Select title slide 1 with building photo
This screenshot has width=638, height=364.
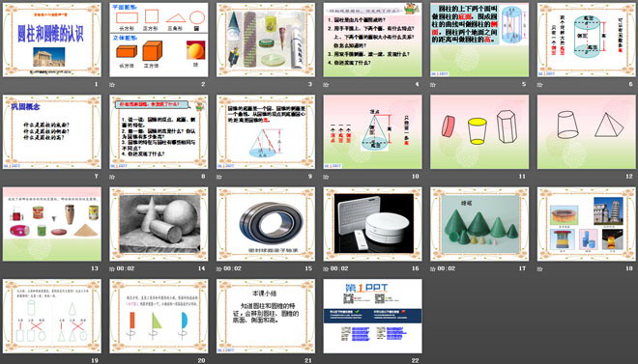(x=52, y=40)
